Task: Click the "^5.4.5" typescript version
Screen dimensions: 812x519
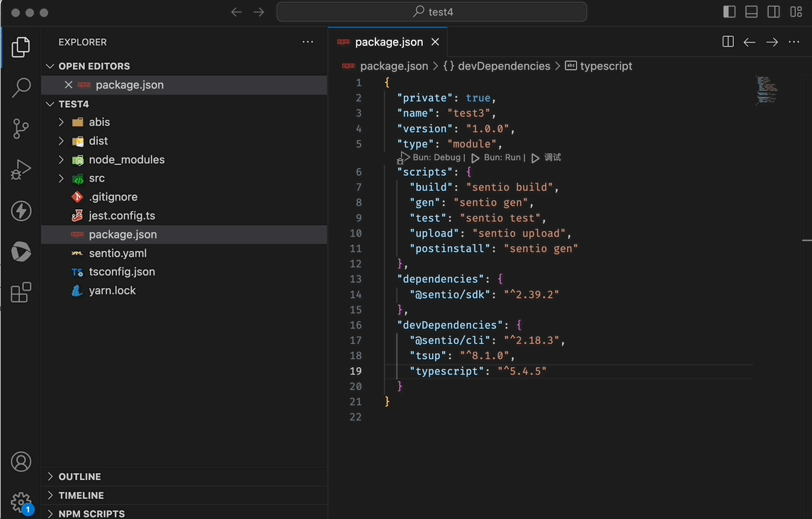Action: [522, 371]
